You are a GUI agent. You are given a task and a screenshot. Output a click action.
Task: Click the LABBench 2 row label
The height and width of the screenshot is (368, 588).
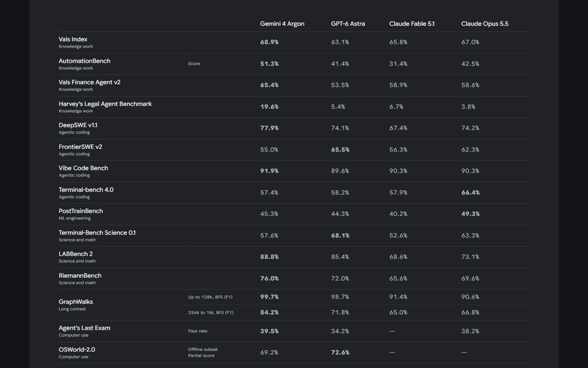tap(76, 254)
